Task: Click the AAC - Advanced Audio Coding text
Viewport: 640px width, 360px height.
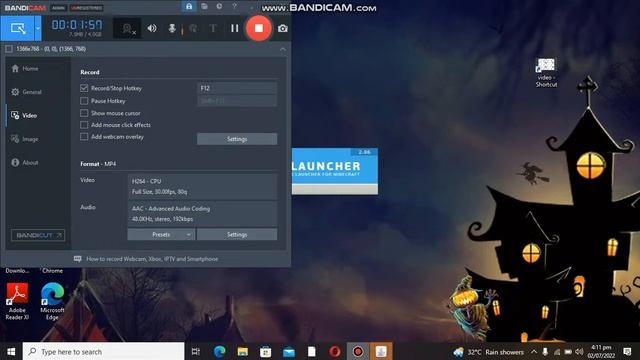Action: point(171,209)
